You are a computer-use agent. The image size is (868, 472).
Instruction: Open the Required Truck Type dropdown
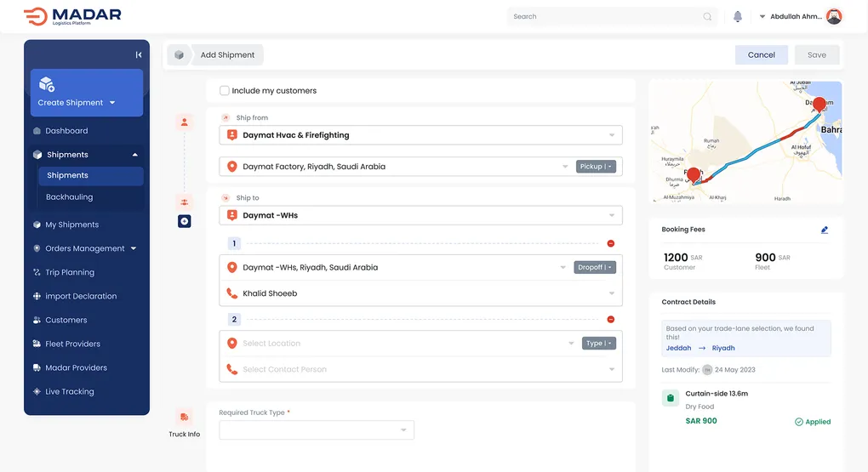[x=403, y=430]
